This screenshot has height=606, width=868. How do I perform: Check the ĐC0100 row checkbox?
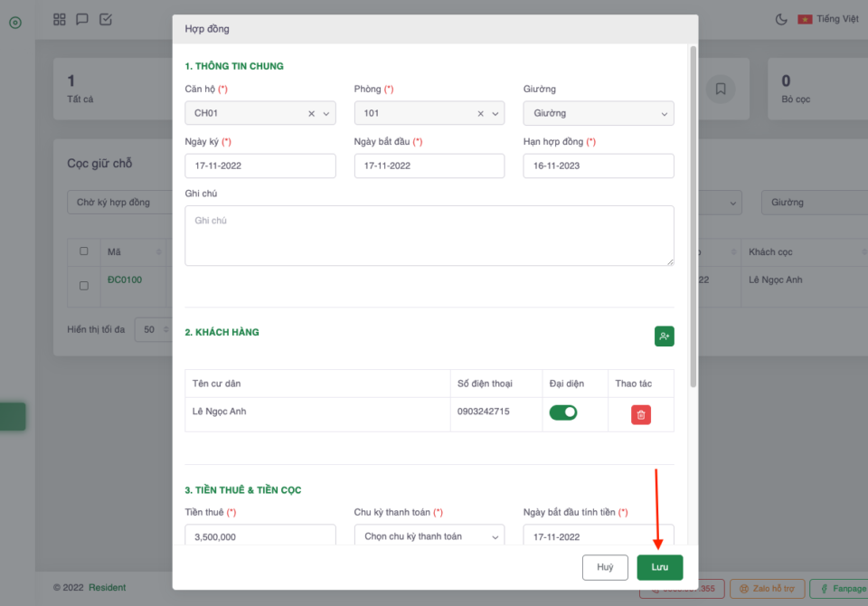click(x=84, y=286)
